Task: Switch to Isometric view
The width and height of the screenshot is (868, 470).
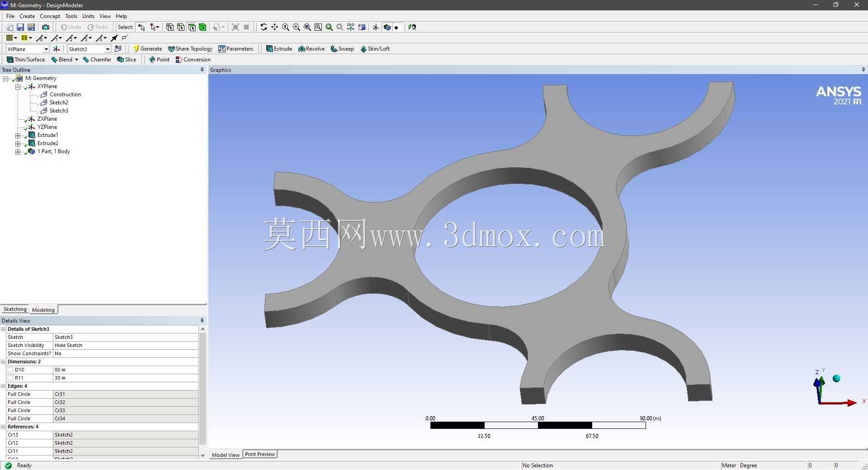Action: 351,27
